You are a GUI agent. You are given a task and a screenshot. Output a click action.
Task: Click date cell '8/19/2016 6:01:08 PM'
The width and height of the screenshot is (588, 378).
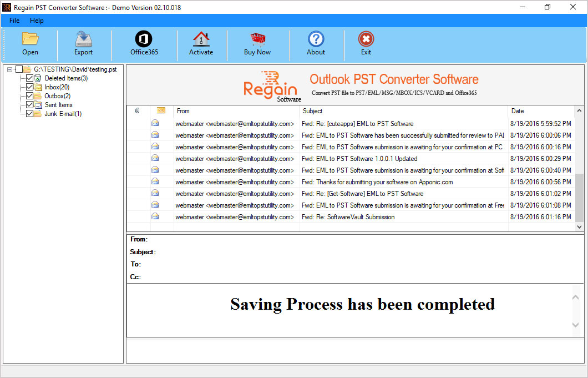(x=541, y=205)
